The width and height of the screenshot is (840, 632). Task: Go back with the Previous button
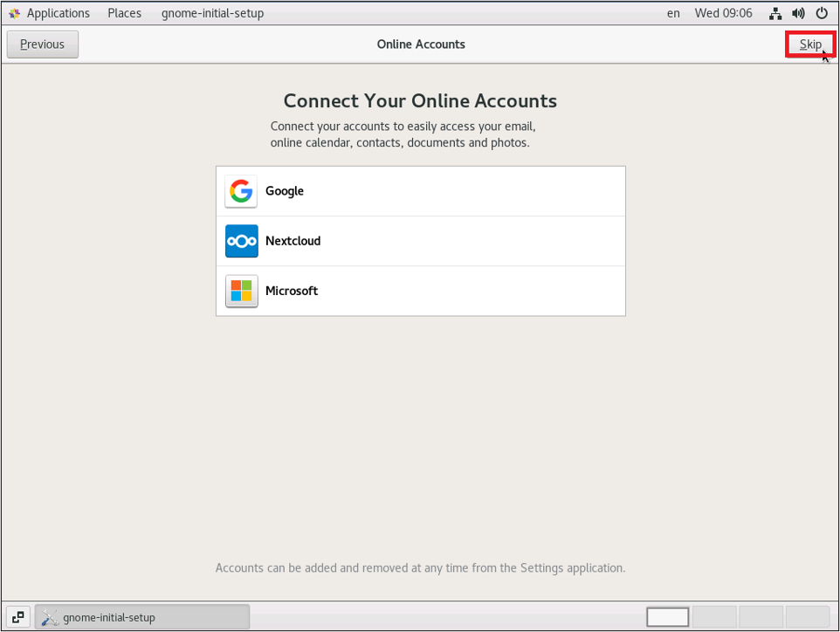tap(42, 45)
